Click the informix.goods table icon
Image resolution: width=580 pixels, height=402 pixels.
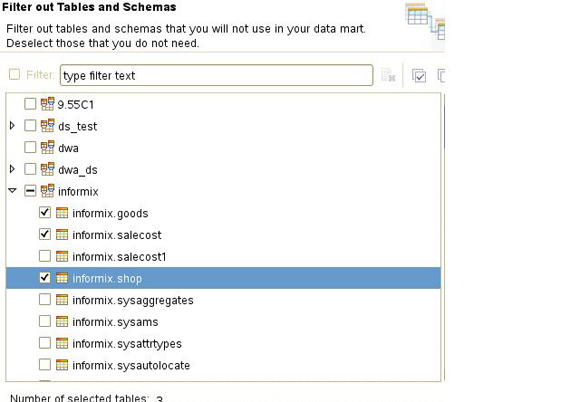click(x=62, y=213)
